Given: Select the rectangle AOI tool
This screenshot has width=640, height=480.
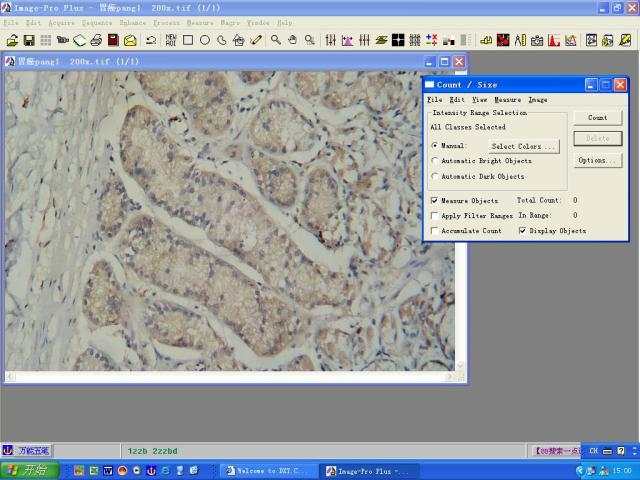Looking at the screenshot, I should click(x=187, y=41).
